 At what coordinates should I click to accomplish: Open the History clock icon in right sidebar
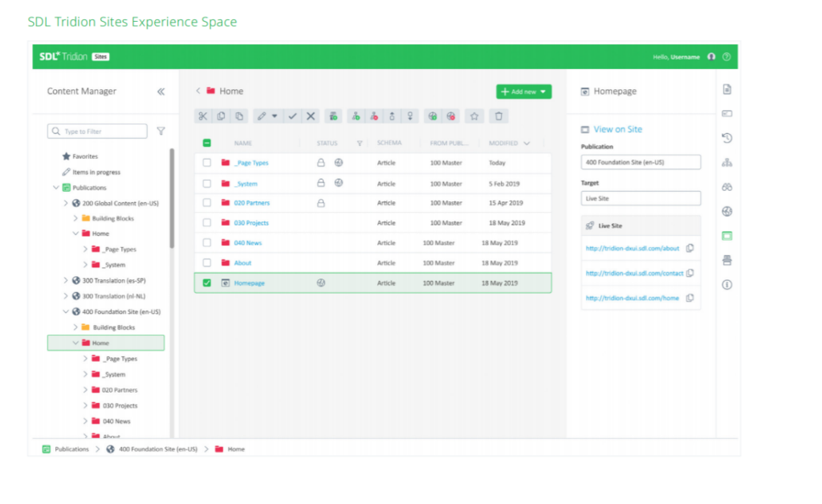tap(727, 138)
